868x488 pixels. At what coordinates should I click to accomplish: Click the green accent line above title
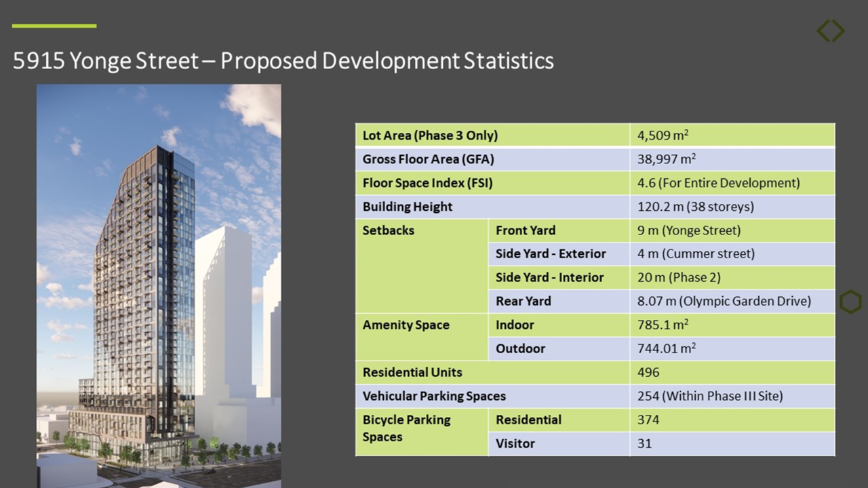[x=54, y=26]
